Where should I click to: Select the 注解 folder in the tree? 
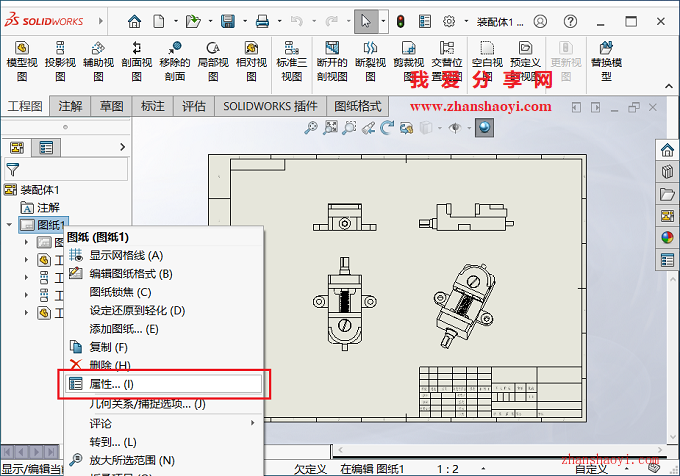pos(40,208)
